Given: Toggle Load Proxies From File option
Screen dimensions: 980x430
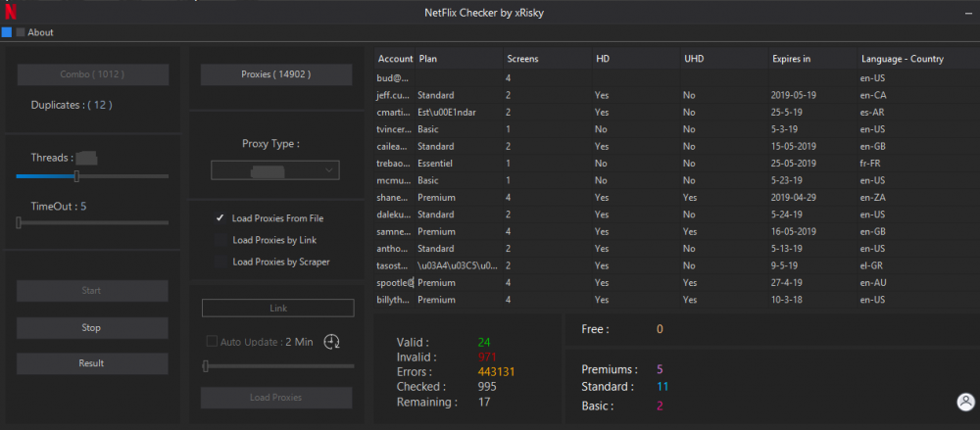Looking at the screenshot, I should pyautogui.click(x=220, y=218).
